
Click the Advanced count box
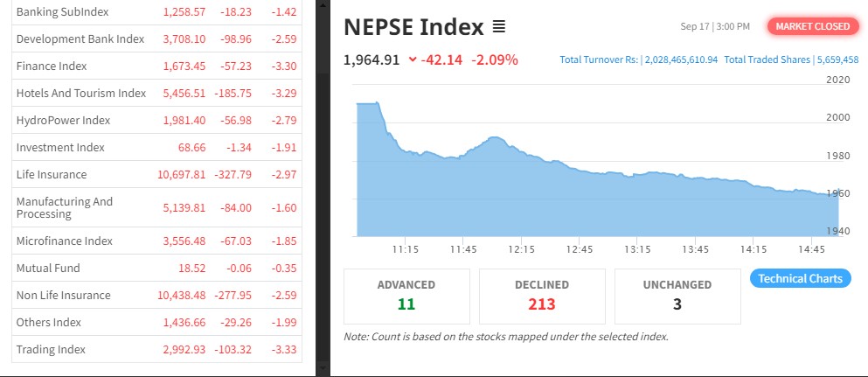pos(406,296)
